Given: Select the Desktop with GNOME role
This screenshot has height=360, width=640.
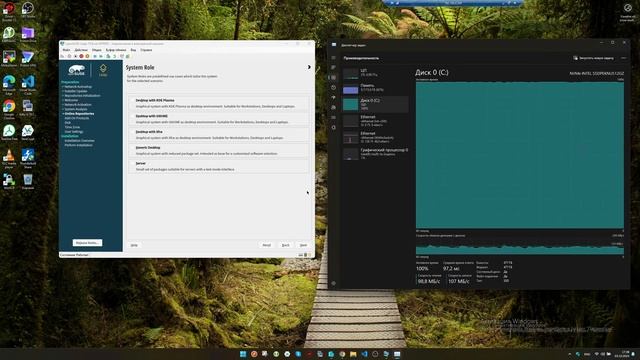Looking at the screenshot, I should pyautogui.click(x=219, y=119).
